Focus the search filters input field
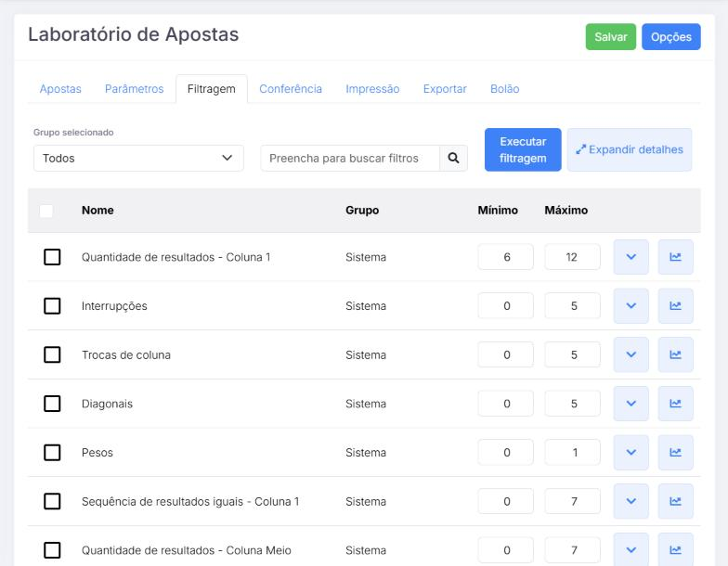The height and width of the screenshot is (566, 728). tap(350, 158)
